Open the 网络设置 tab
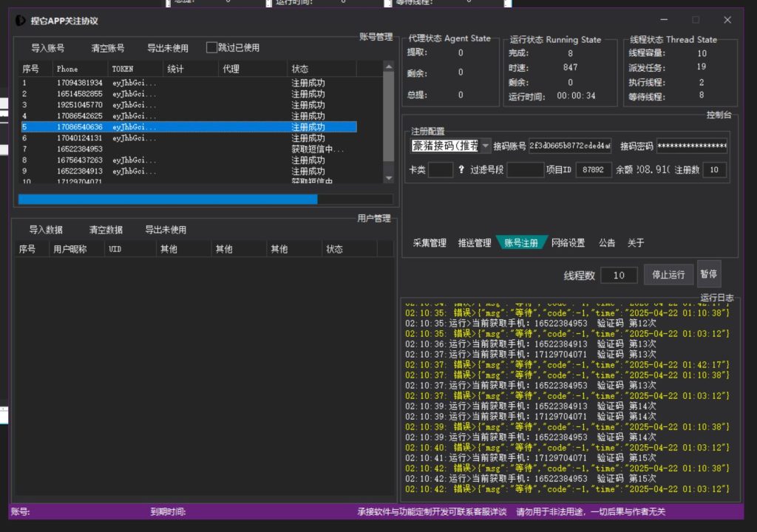 click(x=568, y=242)
